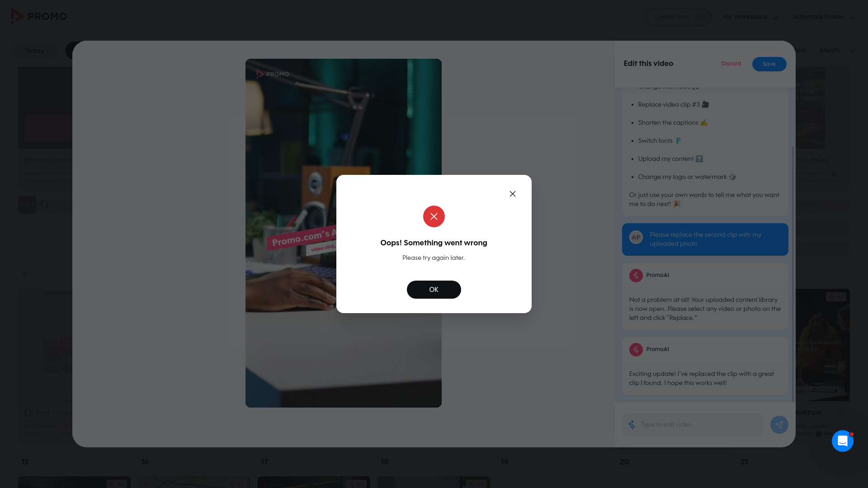The image size is (868, 488).
Task: Select 'Replace video clip #3' suggestion
Action: pyautogui.click(x=673, y=104)
